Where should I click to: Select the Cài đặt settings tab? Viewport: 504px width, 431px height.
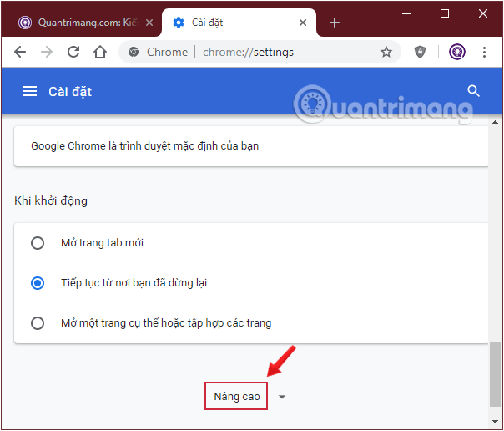point(239,23)
